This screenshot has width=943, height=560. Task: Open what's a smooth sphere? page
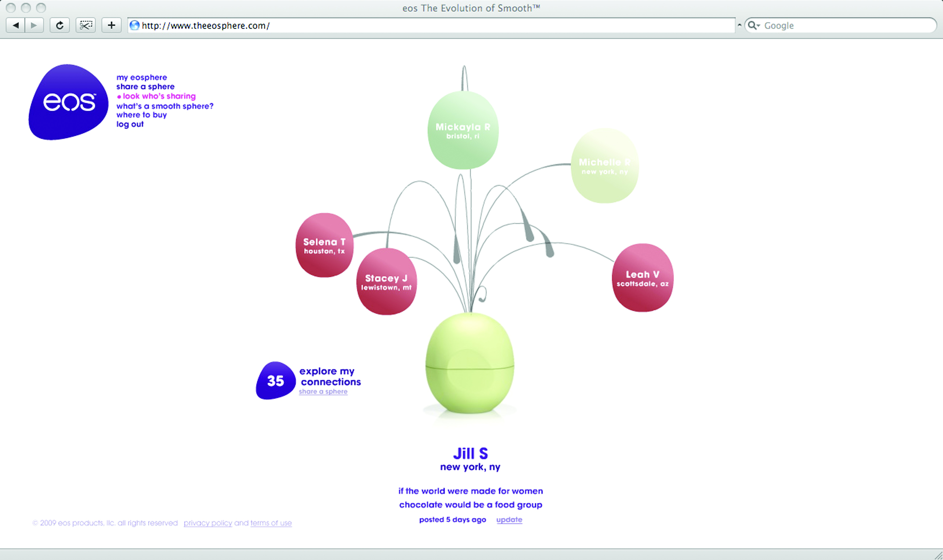click(x=165, y=106)
